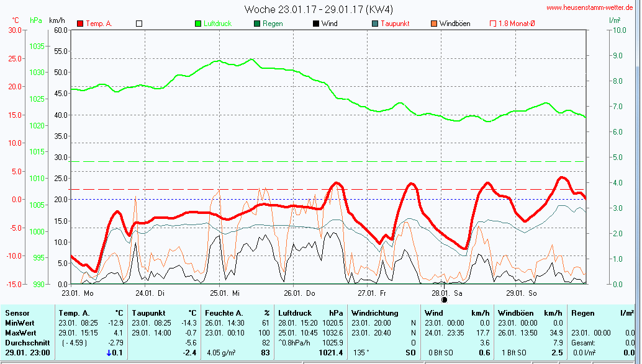Image resolution: width=642 pixels, height=364 pixels.
Task: Click the black Wind legend swatch
Action: pos(316,24)
